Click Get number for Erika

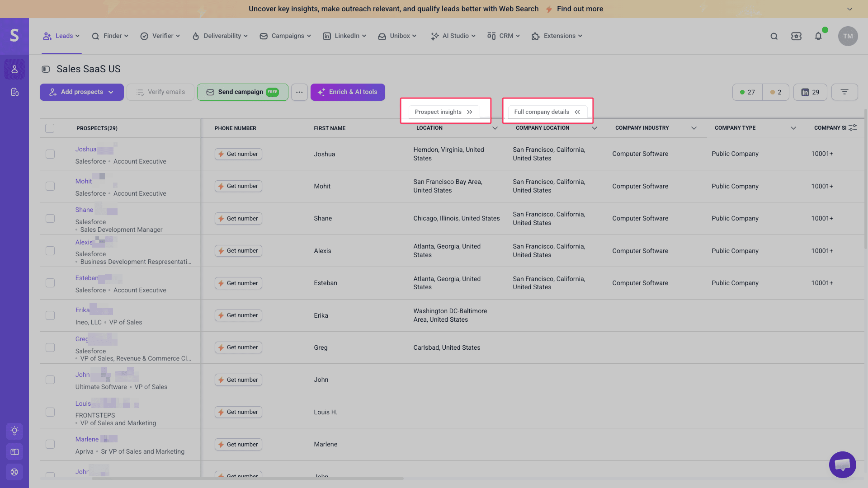click(238, 315)
